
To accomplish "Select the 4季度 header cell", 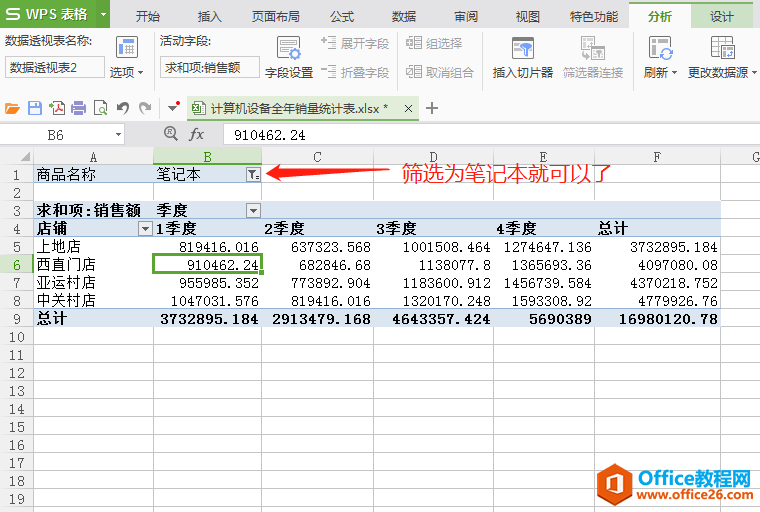I will [544, 228].
